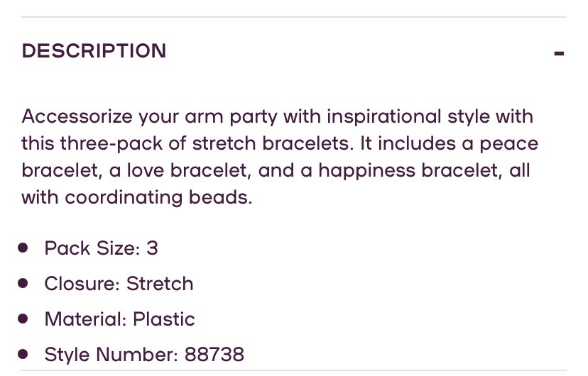Screen dimensions: 588x376
Task: Click the DESCRIPTION section heading
Action: tap(94, 51)
